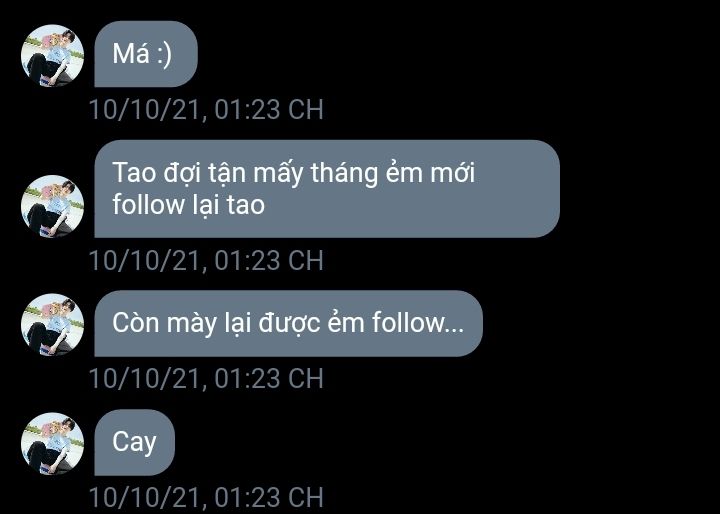View profile picture next to 'Cay' message
Screen dimensions: 720x514
52,443
